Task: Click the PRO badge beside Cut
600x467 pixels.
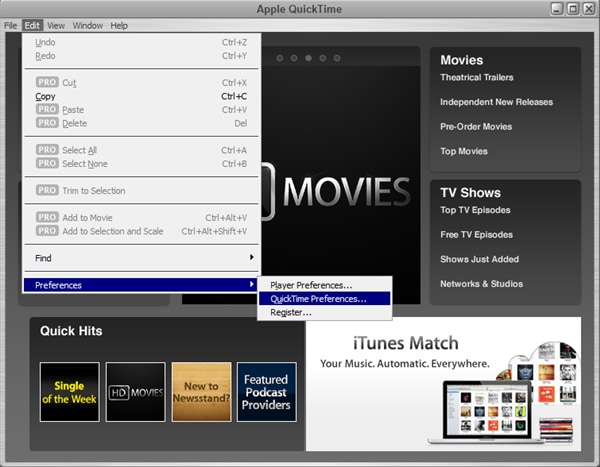Action: click(x=47, y=82)
